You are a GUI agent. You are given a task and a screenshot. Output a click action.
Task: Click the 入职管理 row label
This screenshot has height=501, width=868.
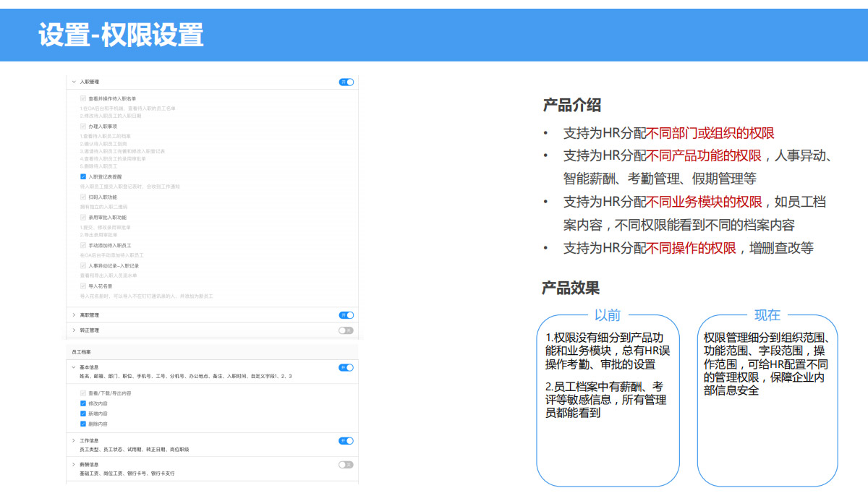click(89, 82)
